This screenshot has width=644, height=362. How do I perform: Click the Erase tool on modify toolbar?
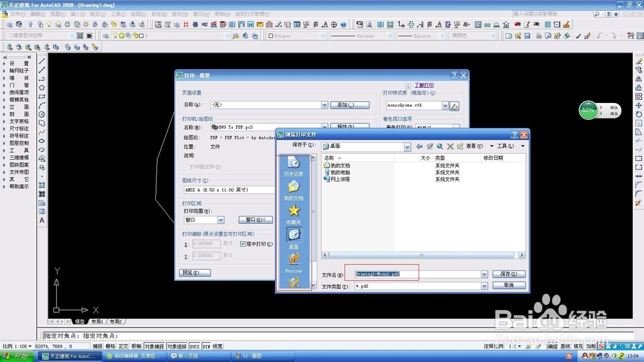(639, 61)
